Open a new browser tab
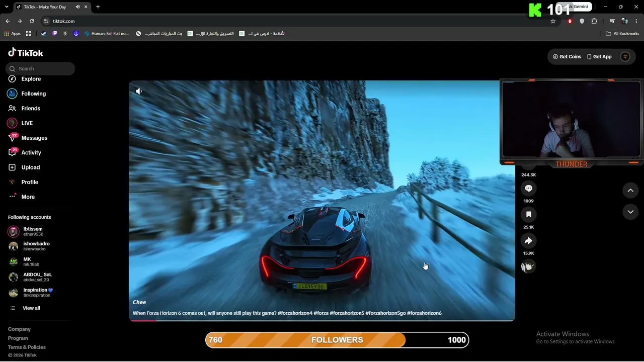Screen dimensions: 644x362 (98, 7)
